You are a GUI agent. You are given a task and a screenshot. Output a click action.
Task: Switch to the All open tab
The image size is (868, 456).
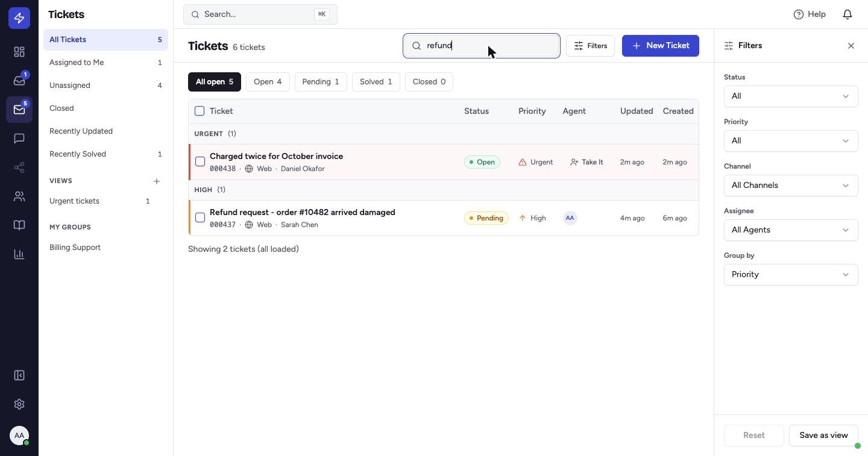point(215,82)
